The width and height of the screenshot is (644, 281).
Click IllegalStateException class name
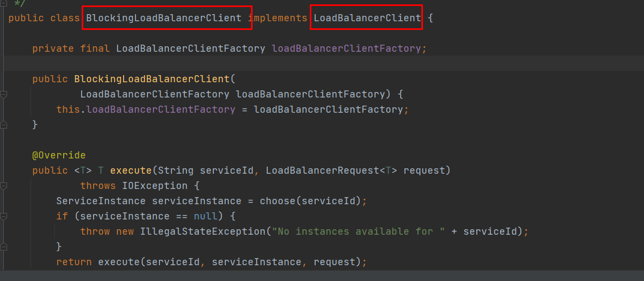[x=203, y=231]
